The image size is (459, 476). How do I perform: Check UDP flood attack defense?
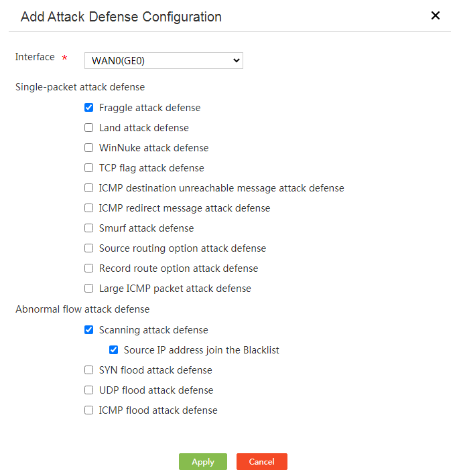[x=88, y=390]
